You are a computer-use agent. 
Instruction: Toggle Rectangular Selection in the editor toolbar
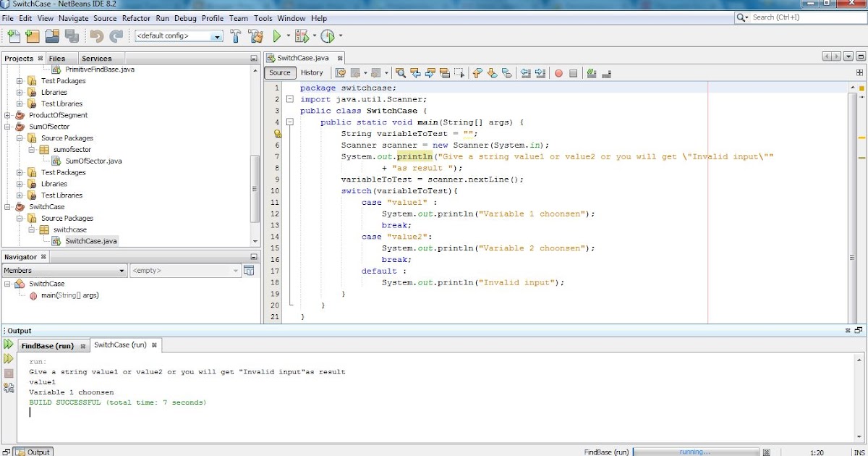[460, 73]
